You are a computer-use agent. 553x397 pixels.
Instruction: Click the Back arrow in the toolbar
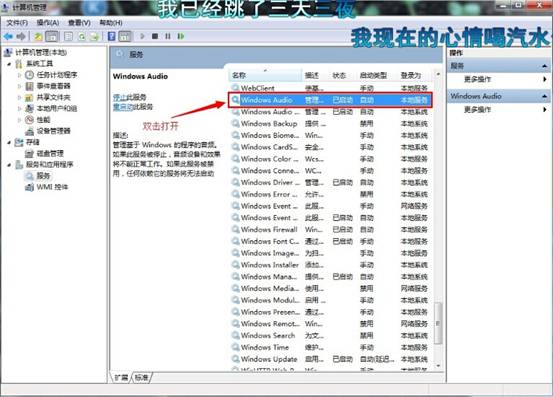coord(8,36)
